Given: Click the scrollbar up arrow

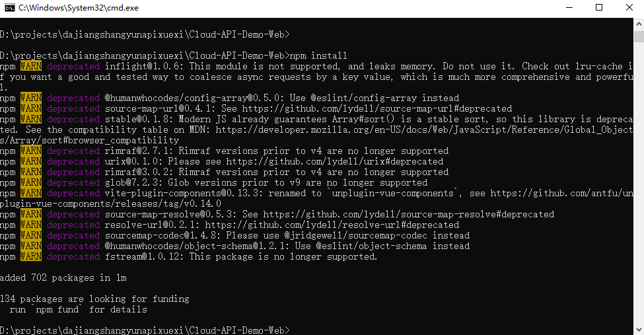Looking at the screenshot, I should click(x=639, y=24).
